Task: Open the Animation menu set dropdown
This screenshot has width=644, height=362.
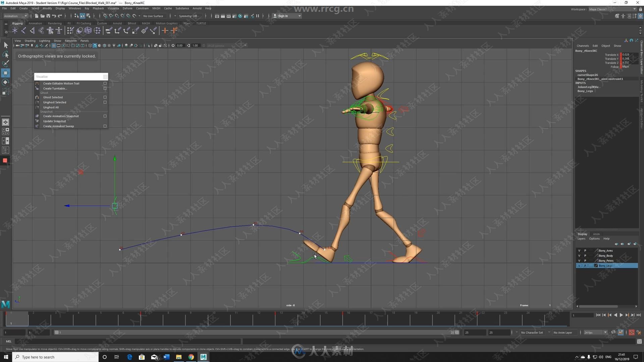Action: pos(15,16)
